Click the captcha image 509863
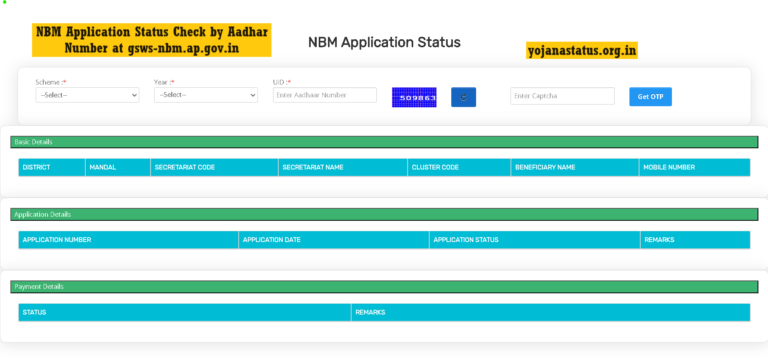Screen dimensions: 768x361 coord(414,97)
